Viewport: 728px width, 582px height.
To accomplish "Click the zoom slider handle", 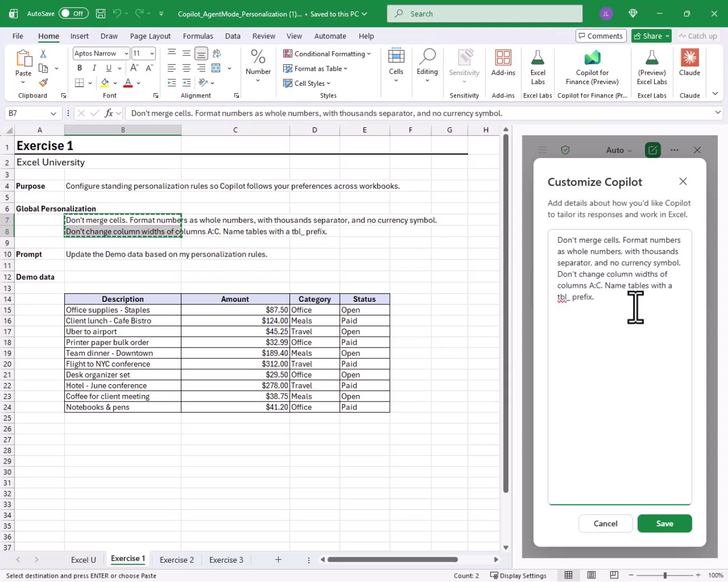I will coord(665,576).
